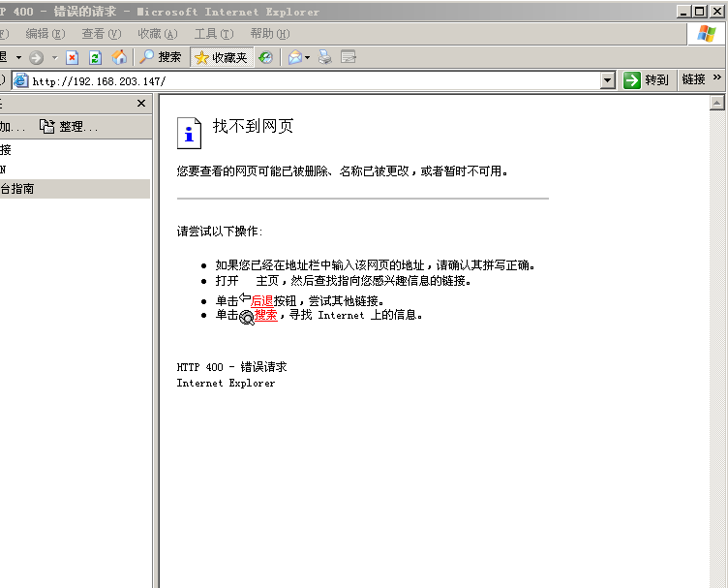Open the Favorites (收藏) menu
This screenshot has width=728, height=588.
coord(158,34)
